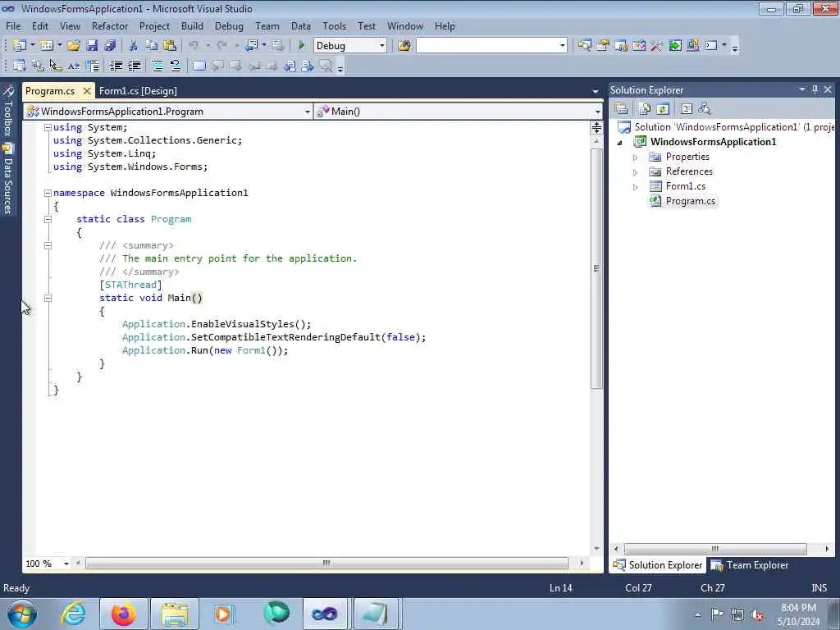Click the Navigate Backward icon
This screenshot has height=630, width=840.
(x=252, y=46)
